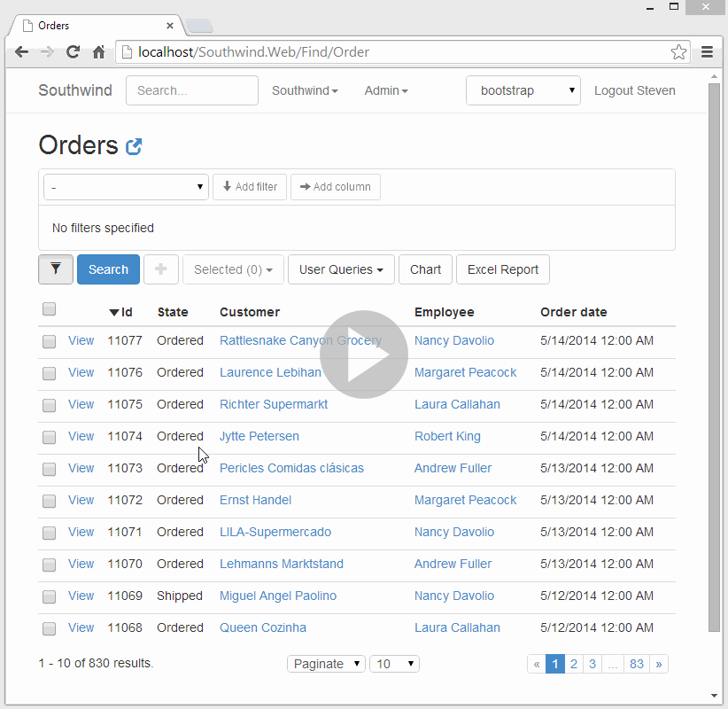Image resolution: width=728 pixels, height=709 pixels.
Task: Click the plus create-new button
Action: point(160,269)
